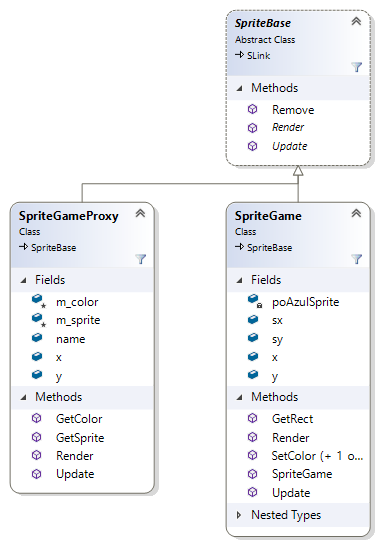The height and width of the screenshot is (545, 379).
Task: Select the SpriteGameProxy class title
Action: coord(68,216)
